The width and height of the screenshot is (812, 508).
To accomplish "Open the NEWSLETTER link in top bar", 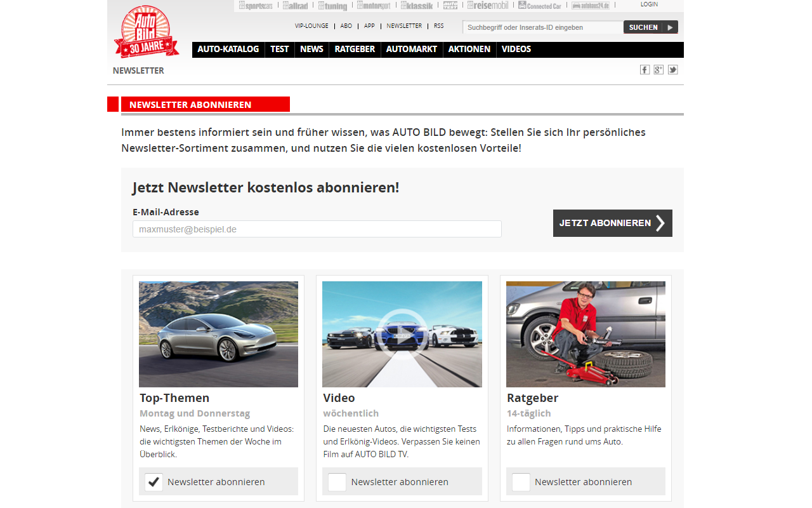I will click(x=404, y=27).
